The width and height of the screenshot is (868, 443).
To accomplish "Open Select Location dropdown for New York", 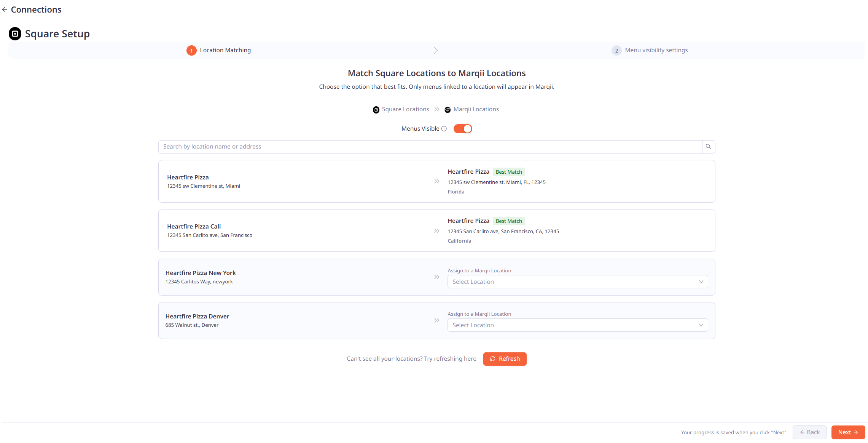I will [578, 282].
